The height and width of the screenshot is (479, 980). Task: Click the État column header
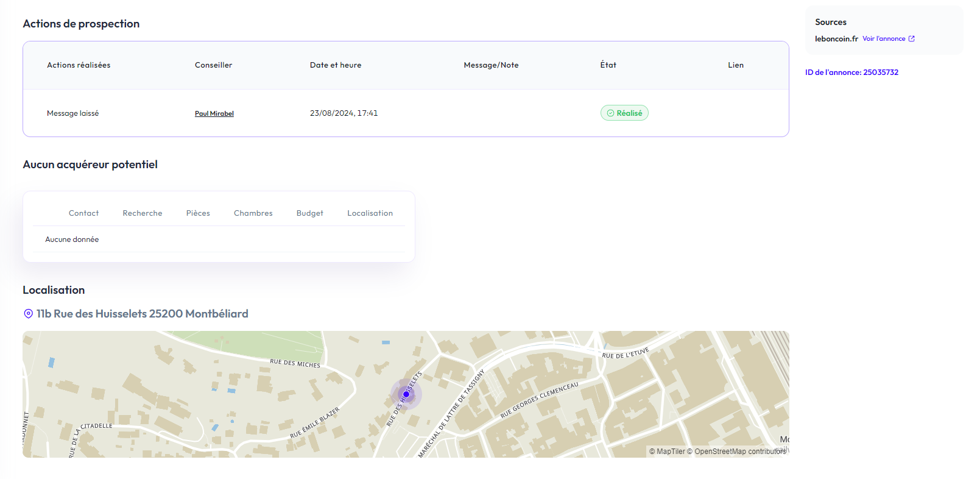[608, 65]
